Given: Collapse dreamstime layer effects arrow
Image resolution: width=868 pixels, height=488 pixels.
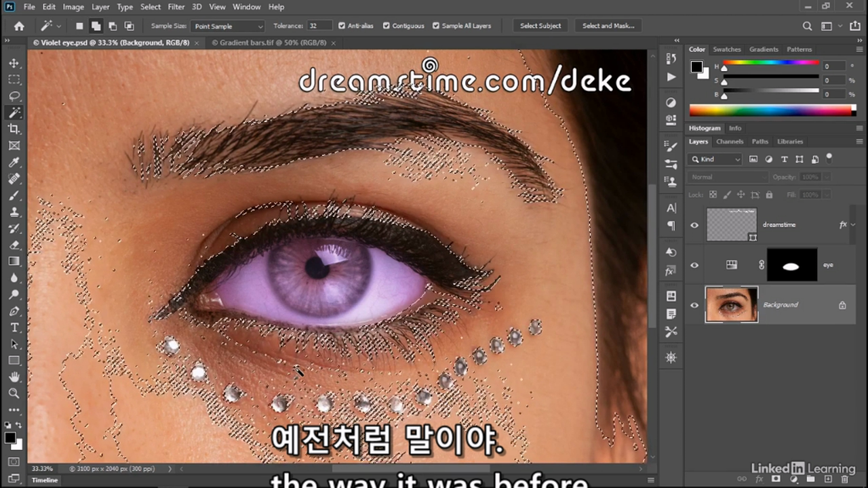Looking at the screenshot, I should [x=853, y=224].
